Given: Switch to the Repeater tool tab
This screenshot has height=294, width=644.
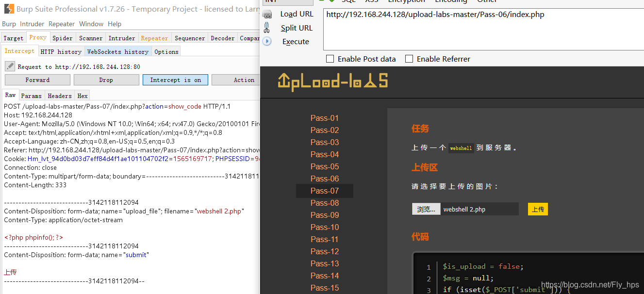Looking at the screenshot, I should [154, 38].
